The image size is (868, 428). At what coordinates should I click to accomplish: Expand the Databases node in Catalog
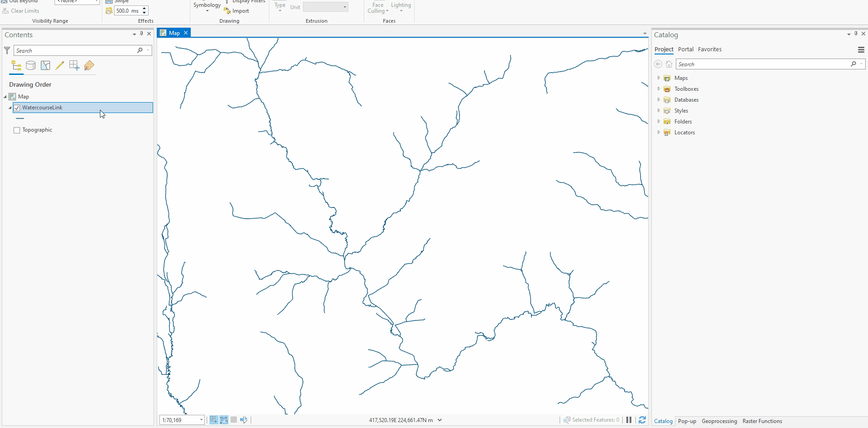[x=659, y=99]
